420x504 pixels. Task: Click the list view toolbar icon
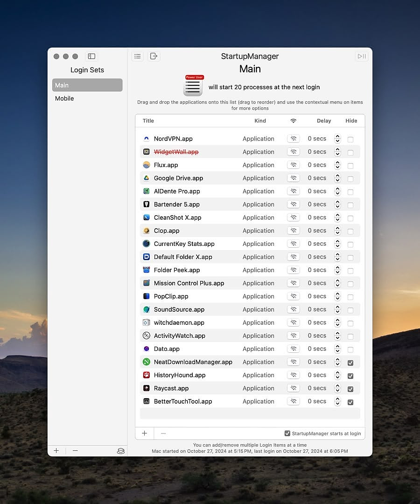click(137, 56)
